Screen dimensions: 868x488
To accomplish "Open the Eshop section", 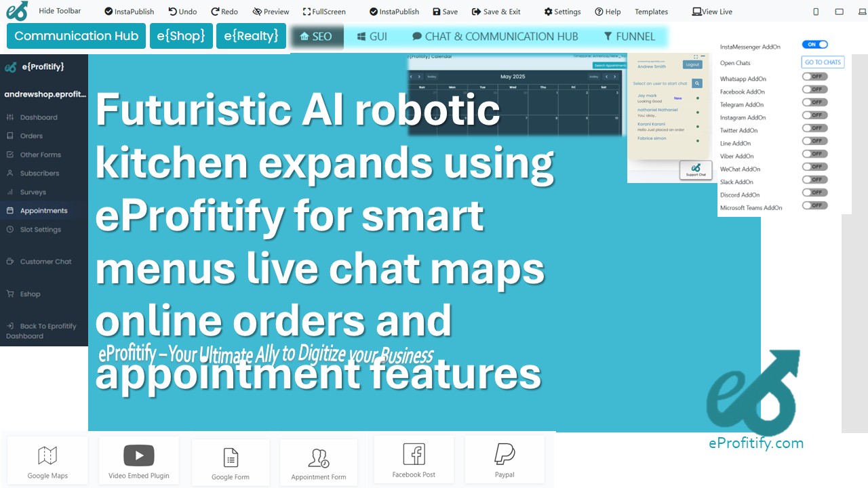I will tap(32, 293).
